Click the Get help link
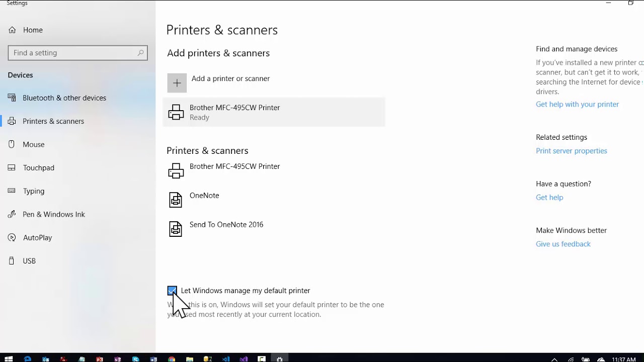This screenshot has width=644, height=362. [549, 198]
